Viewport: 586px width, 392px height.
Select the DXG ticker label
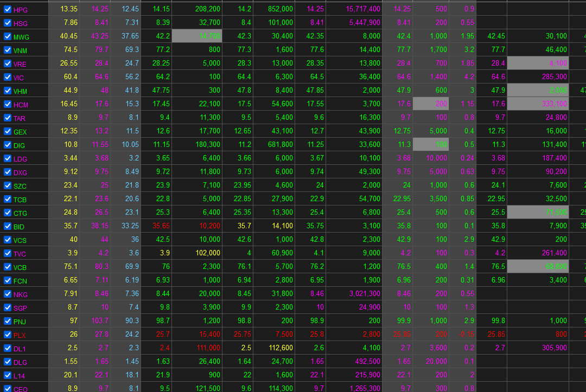tap(20, 173)
